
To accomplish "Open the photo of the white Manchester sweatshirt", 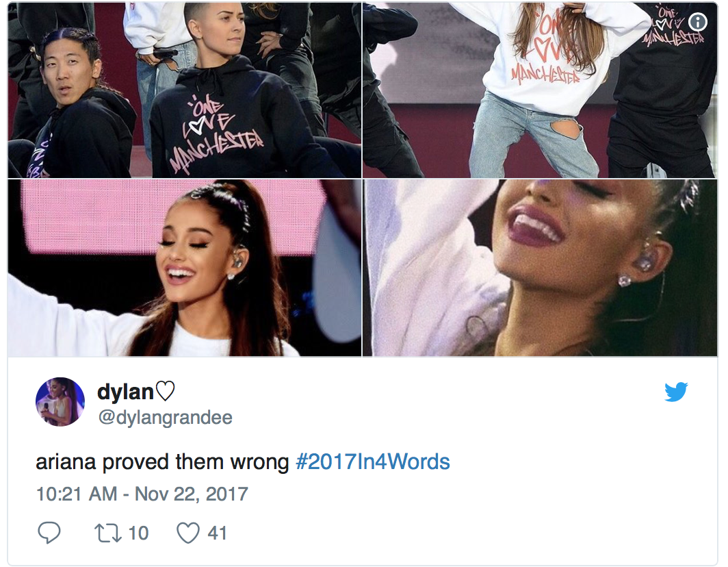I will coord(540,90).
